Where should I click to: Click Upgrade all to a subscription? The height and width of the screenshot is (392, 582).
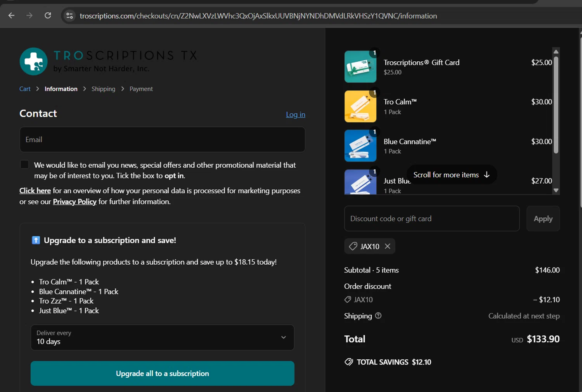click(x=162, y=373)
